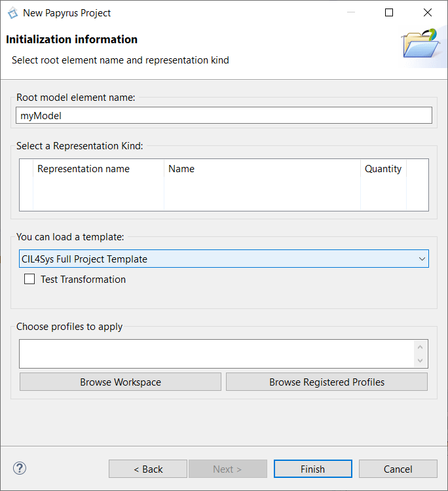Click the Back button
This screenshot has width=448, height=491.
tap(148, 469)
